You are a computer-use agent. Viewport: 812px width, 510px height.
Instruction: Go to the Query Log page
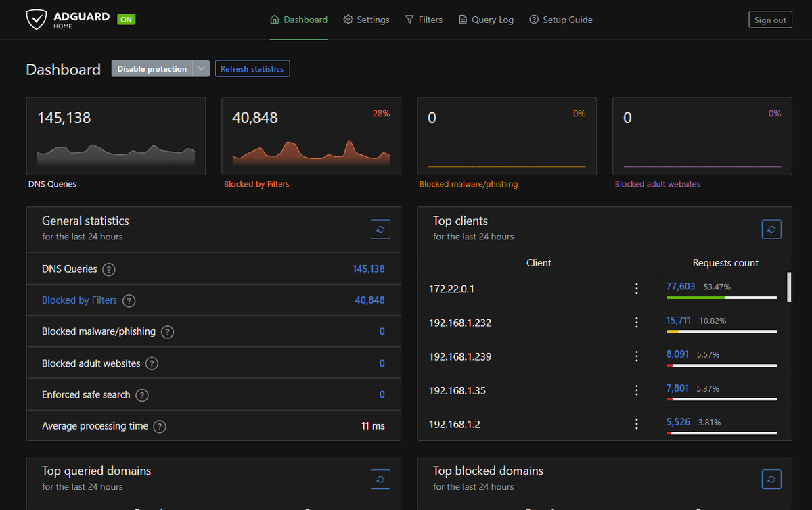486,20
